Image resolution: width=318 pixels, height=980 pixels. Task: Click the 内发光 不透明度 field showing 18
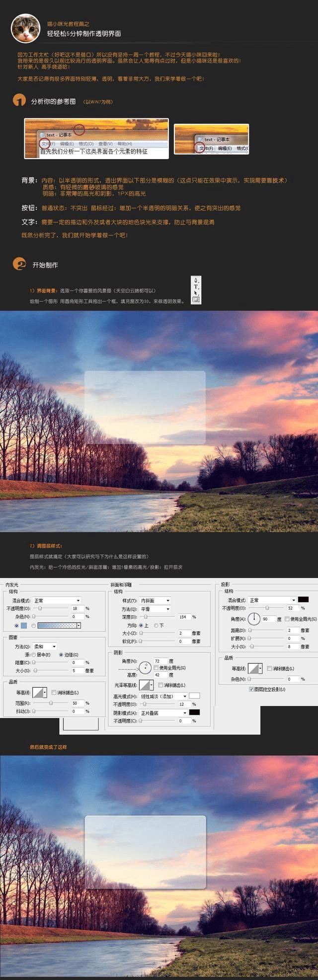point(78,609)
